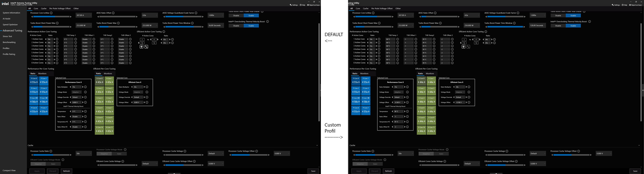
Task: Click info icon beside Turbo Boost Short Power Max, right window
Action: point(379,23)
